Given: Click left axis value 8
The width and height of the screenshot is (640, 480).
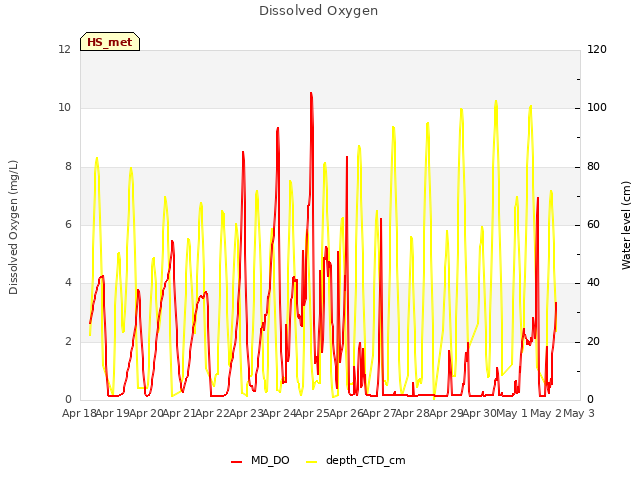Looking at the screenshot, I should (x=68, y=167).
